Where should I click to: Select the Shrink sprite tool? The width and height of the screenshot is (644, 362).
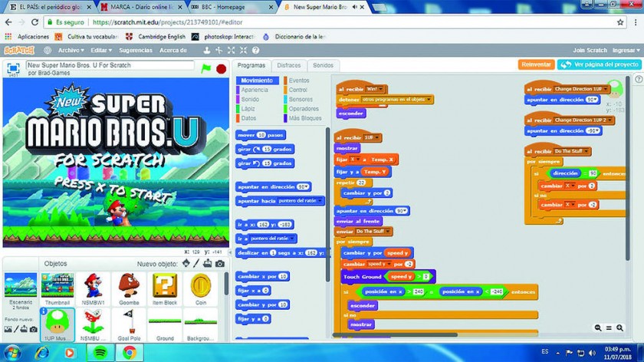click(x=244, y=50)
